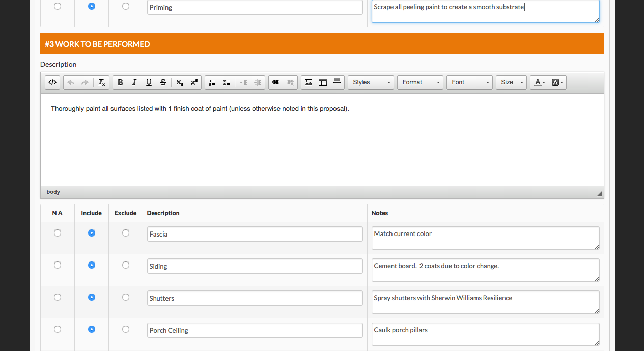Click the Unlink icon

[290, 82]
